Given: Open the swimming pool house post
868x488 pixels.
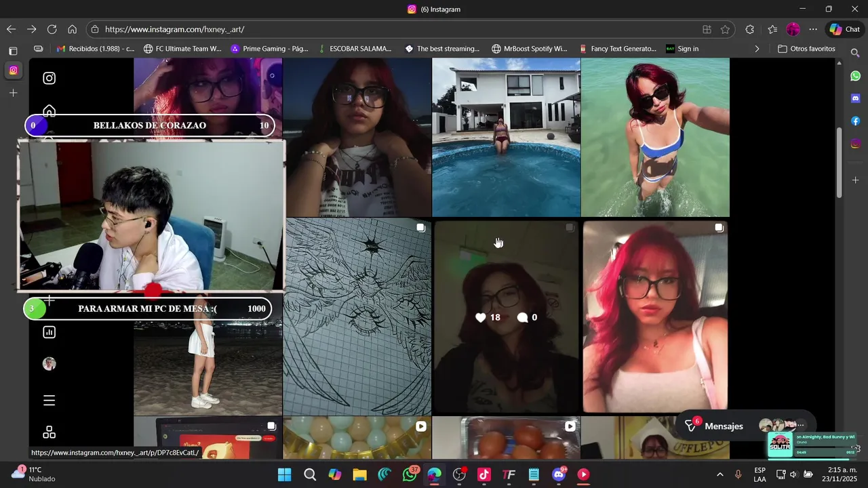Looking at the screenshot, I should click(506, 137).
